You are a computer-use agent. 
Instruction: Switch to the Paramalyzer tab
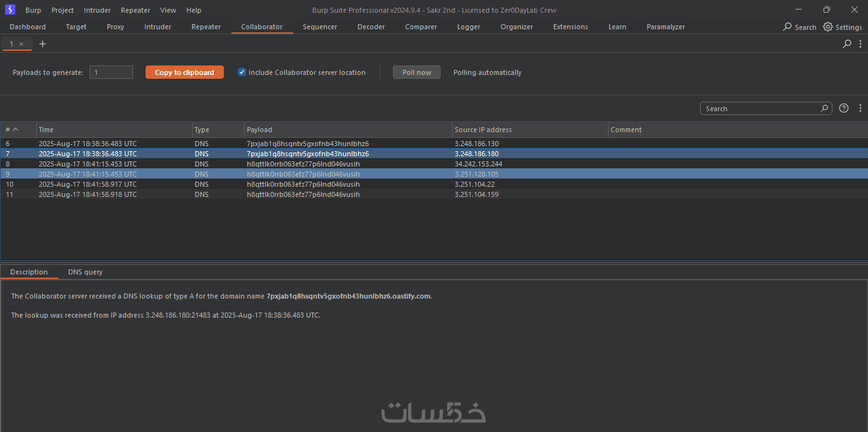click(666, 27)
